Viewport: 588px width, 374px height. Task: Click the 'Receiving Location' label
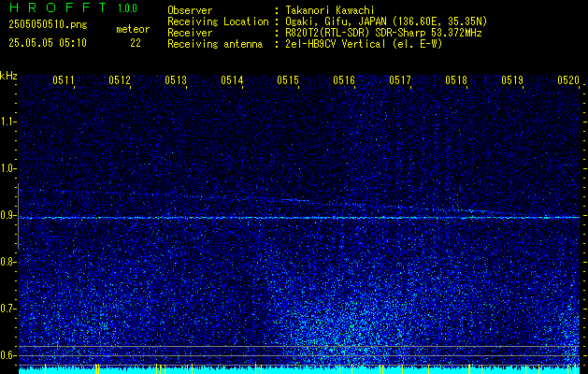pos(218,22)
